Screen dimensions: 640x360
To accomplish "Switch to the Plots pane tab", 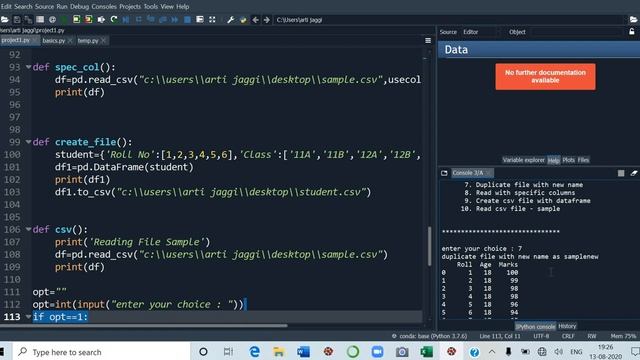I will tap(569, 160).
